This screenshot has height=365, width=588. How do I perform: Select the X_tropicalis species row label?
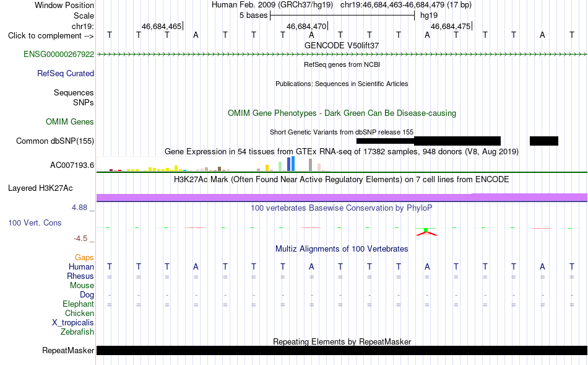73,323
